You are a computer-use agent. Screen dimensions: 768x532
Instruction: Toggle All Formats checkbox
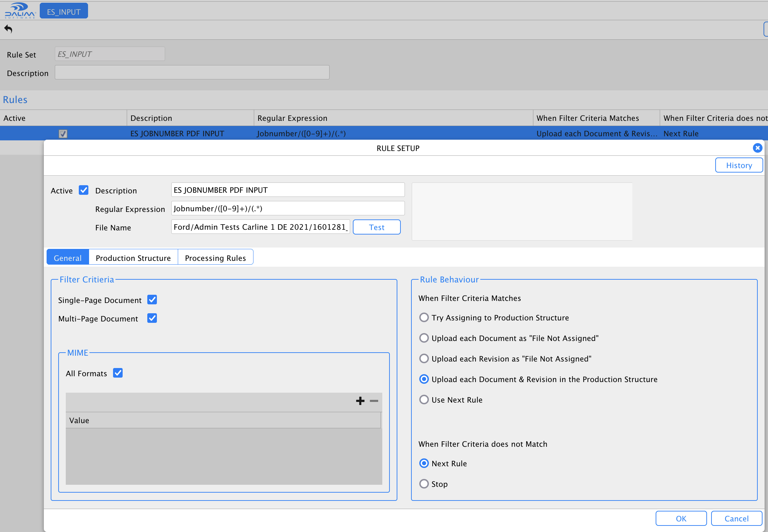coord(118,373)
